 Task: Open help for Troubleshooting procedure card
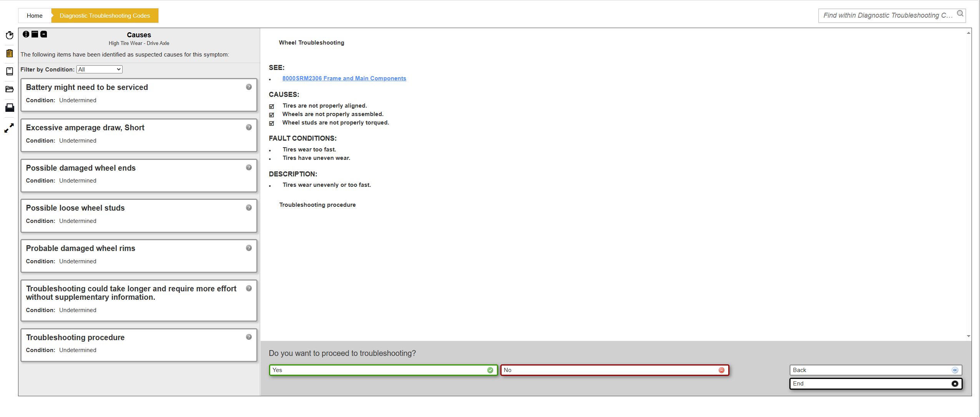coord(249,337)
